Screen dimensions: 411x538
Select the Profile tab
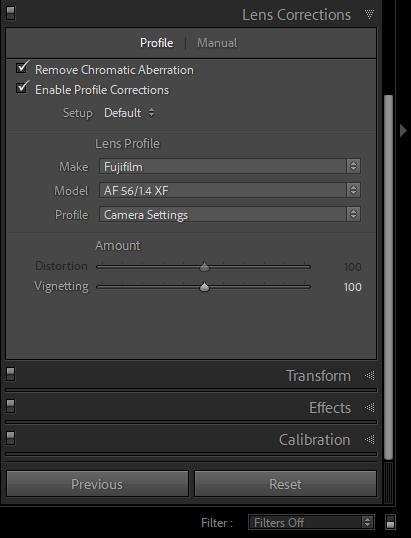(x=156, y=43)
